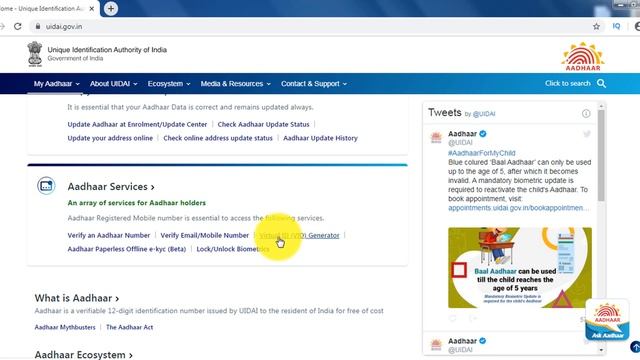Image resolution: width=640 pixels, height=360 pixels.
Task: Bookmark this page with the star icon
Action: (596, 27)
